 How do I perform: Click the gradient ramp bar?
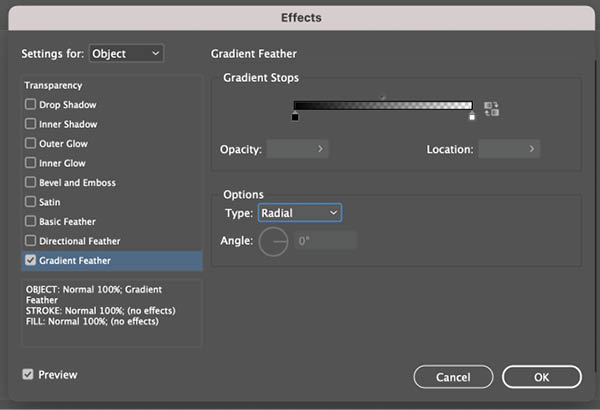383,105
